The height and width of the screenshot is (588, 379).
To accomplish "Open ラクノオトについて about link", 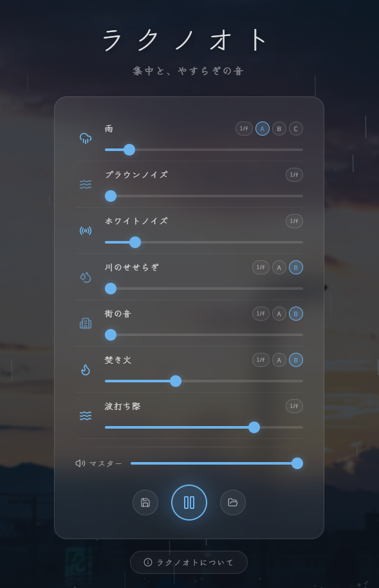I will (x=189, y=562).
